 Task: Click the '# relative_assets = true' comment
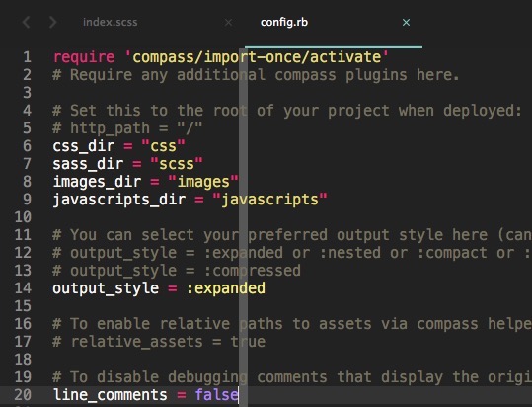coord(159,342)
